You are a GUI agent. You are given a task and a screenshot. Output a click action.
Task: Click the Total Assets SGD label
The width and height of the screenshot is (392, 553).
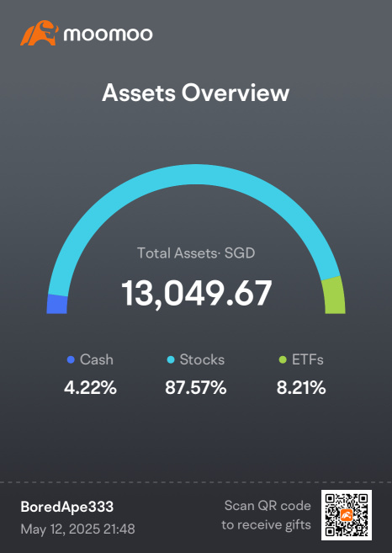196,253
